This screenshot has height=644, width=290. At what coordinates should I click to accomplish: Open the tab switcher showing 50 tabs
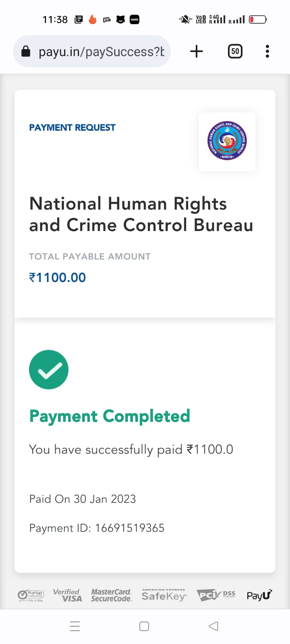tap(235, 52)
